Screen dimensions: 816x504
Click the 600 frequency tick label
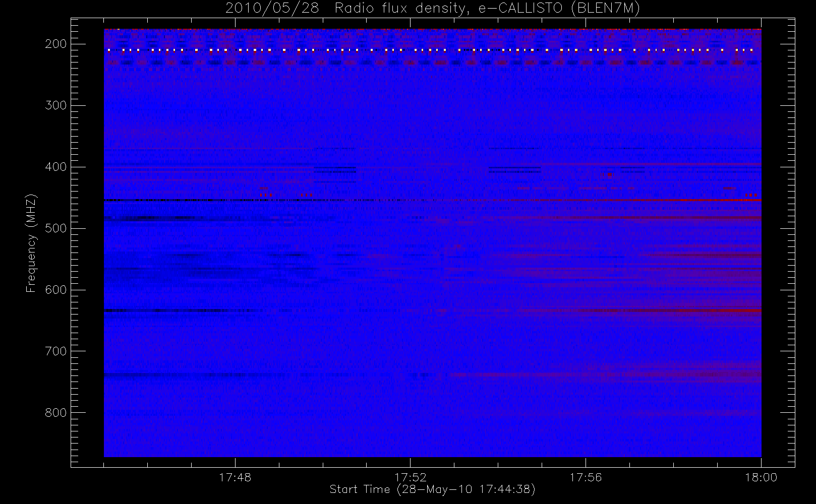pyautogui.click(x=55, y=290)
